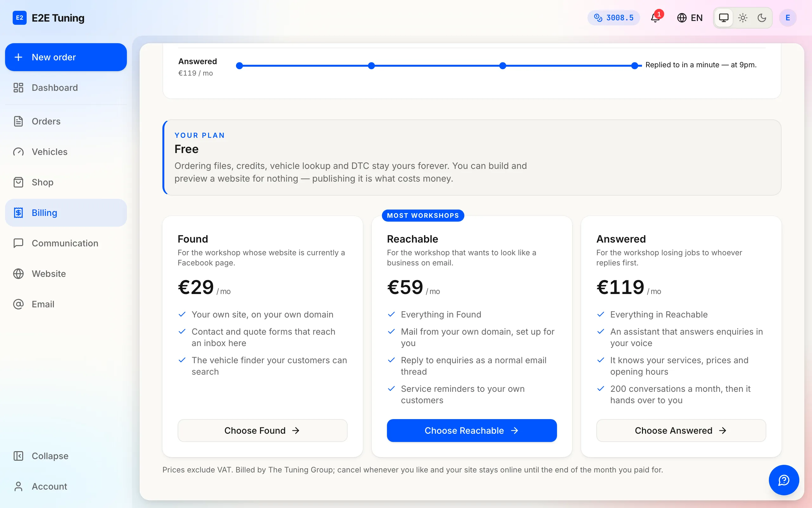Switch to light theme sun icon
Viewport: 812px width, 508px height.
(743, 18)
